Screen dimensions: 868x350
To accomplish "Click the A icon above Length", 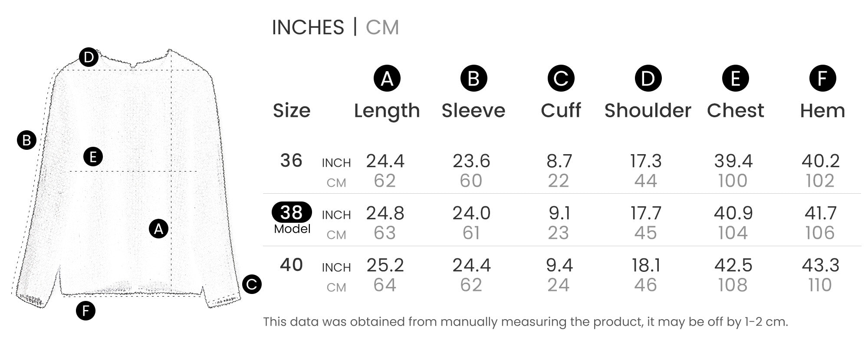I will [x=387, y=79].
